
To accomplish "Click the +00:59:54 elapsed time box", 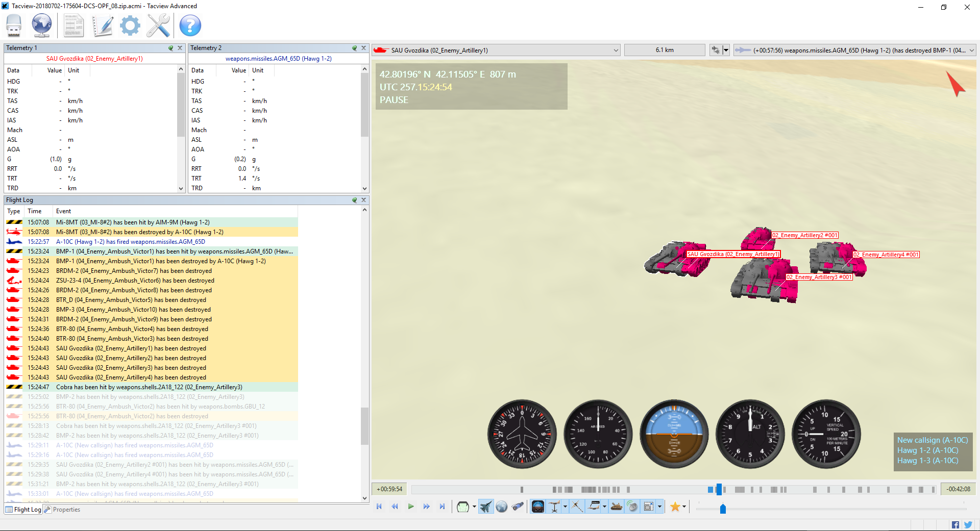I will (389, 489).
